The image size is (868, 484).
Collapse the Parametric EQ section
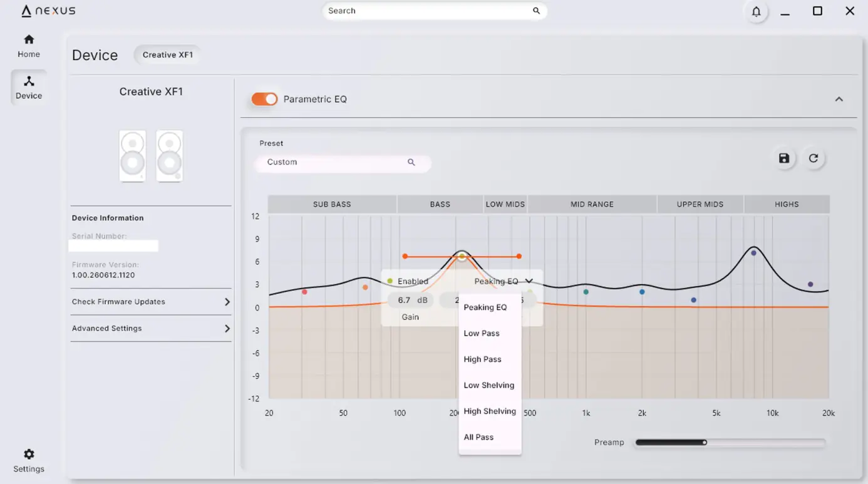[x=839, y=99]
